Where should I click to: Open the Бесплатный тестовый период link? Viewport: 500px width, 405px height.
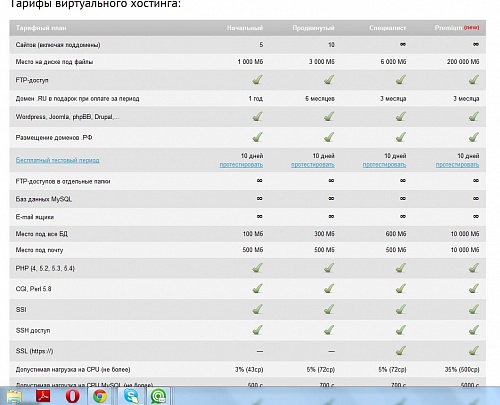coord(57,160)
